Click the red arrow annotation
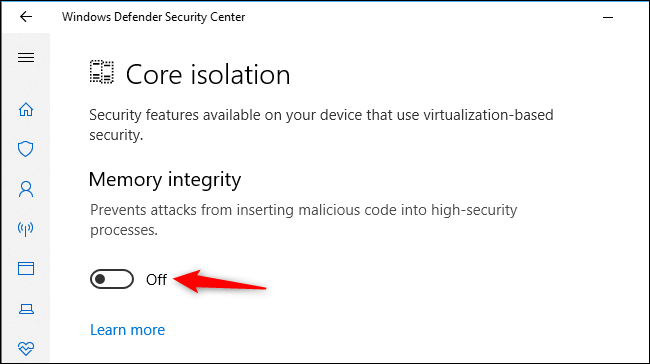 219,281
